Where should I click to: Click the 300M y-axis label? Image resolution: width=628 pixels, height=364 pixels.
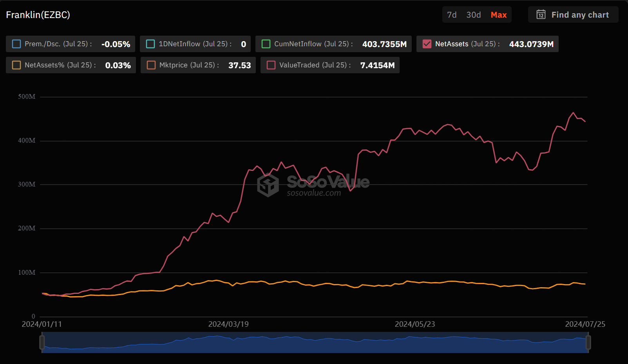point(27,184)
